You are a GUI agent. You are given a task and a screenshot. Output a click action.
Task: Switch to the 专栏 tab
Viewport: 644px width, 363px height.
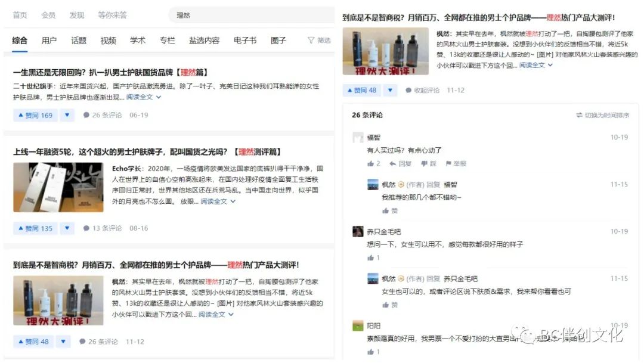click(167, 41)
